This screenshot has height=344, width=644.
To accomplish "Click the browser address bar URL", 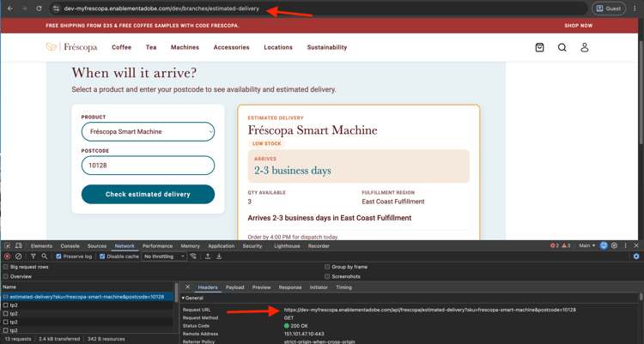I will pyautogui.click(x=161, y=9).
